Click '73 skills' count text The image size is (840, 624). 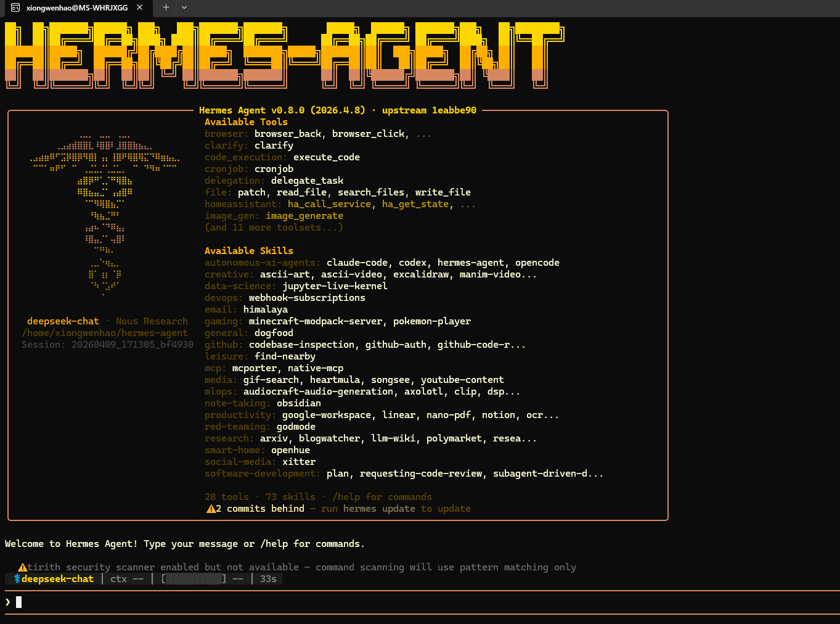[x=290, y=497]
